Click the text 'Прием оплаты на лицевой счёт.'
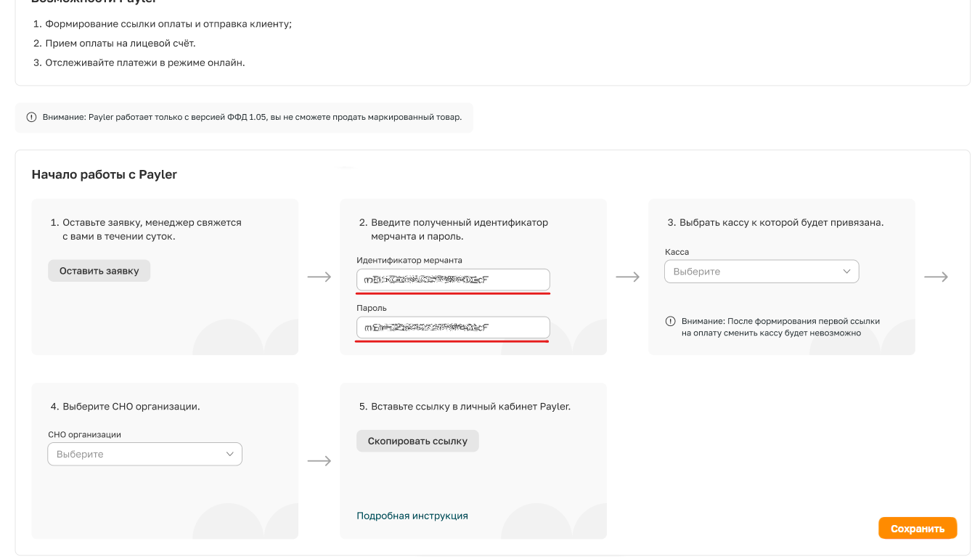Viewport: 980px width, 557px height. point(121,44)
